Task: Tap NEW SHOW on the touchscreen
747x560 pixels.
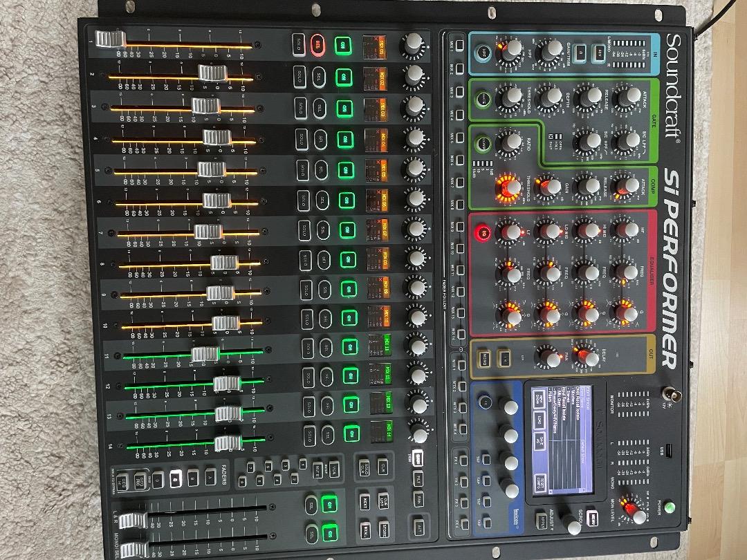Action: pos(541,399)
